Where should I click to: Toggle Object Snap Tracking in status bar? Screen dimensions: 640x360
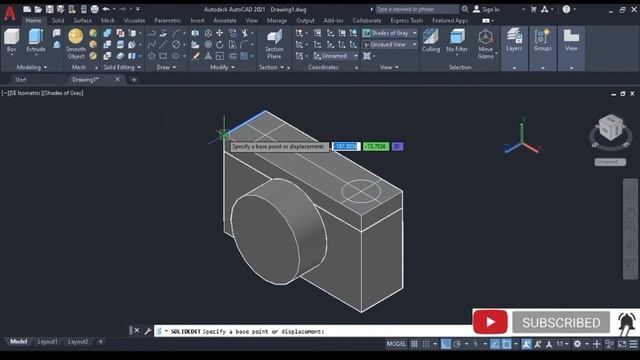click(495, 344)
